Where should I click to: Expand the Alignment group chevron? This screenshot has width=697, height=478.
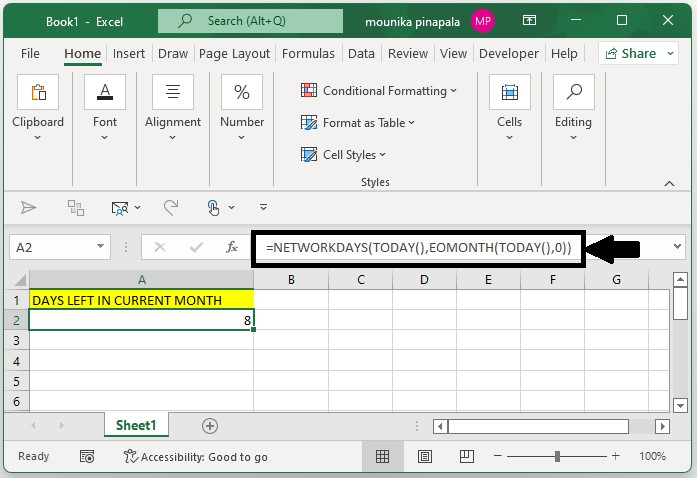click(172, 138)
